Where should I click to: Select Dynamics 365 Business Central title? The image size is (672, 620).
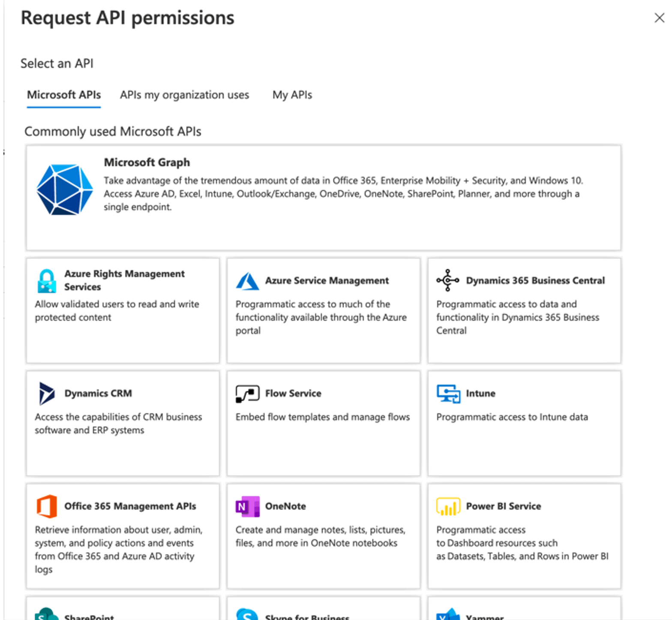tap(535, 280)
